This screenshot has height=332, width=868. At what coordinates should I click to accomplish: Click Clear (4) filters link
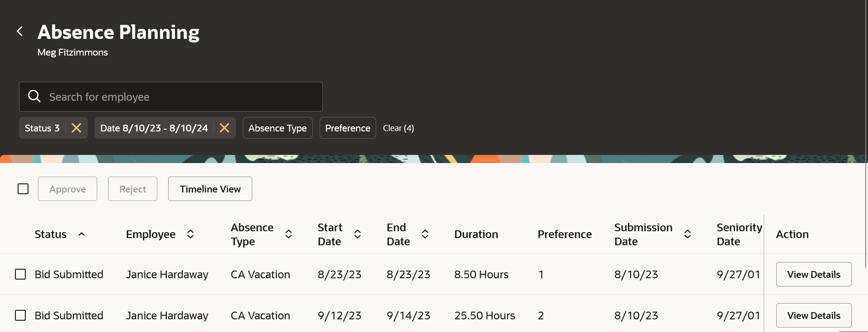click(398, 128)
